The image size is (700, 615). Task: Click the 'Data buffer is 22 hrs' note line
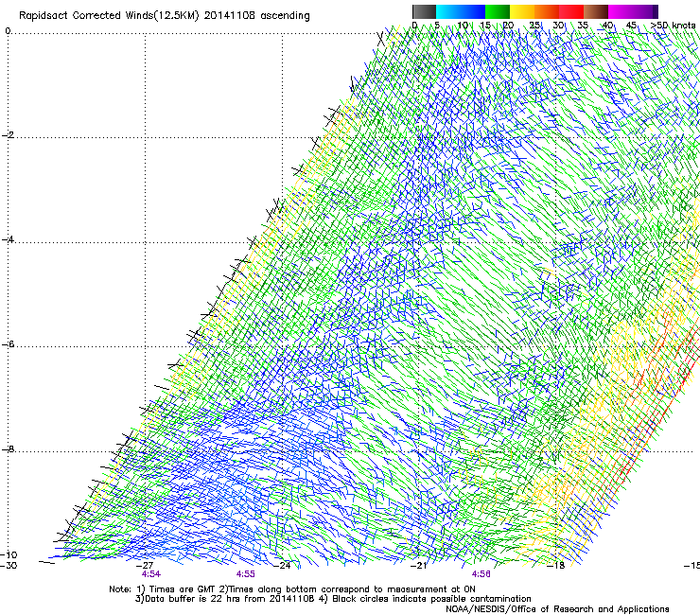[334, 599]
